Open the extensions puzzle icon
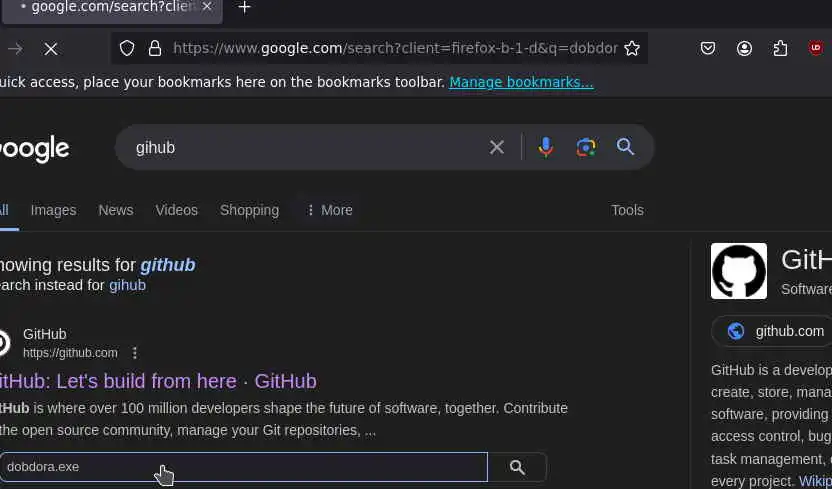Viewport: 832px width, 489px height. point(780,49)
